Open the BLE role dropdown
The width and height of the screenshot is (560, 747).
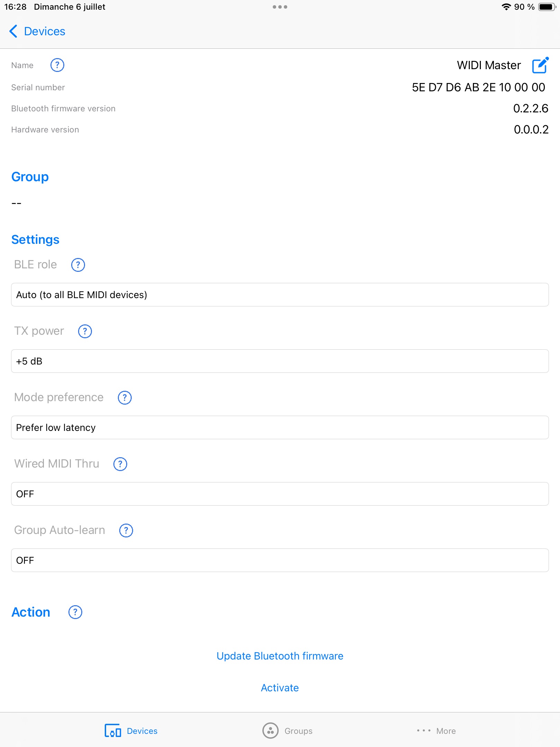(x=280, y=295)
